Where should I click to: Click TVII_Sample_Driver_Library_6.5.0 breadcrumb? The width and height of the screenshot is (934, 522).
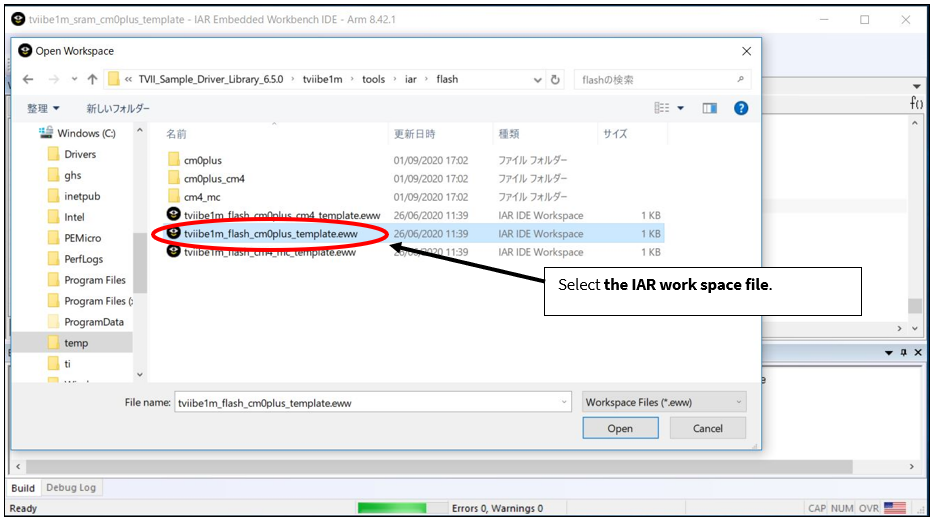point(211,79)
